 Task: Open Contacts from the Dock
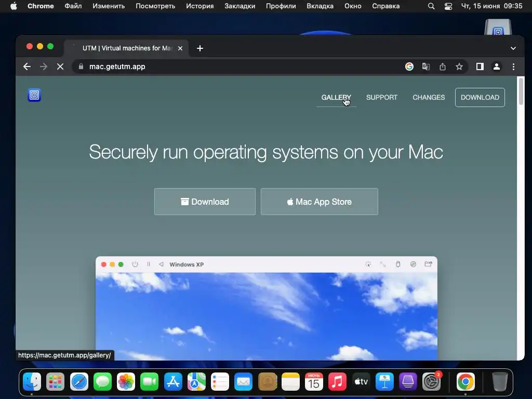tap(268, 382)
